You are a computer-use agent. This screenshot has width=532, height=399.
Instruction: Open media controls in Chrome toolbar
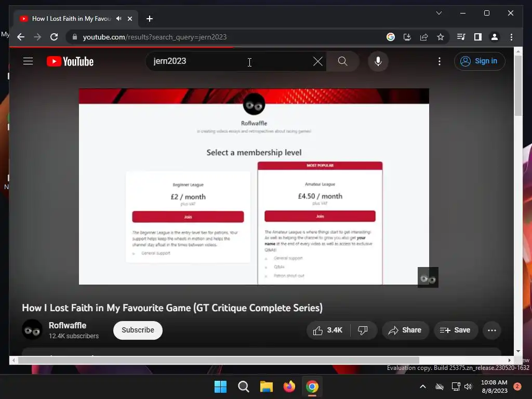tap(461, 37)
